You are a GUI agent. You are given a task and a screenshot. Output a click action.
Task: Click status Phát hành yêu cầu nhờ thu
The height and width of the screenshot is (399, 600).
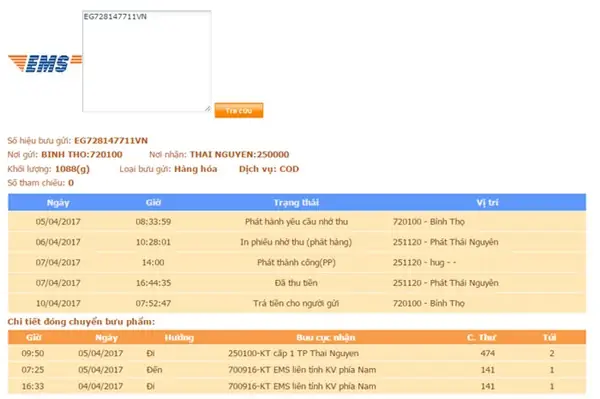297,221
